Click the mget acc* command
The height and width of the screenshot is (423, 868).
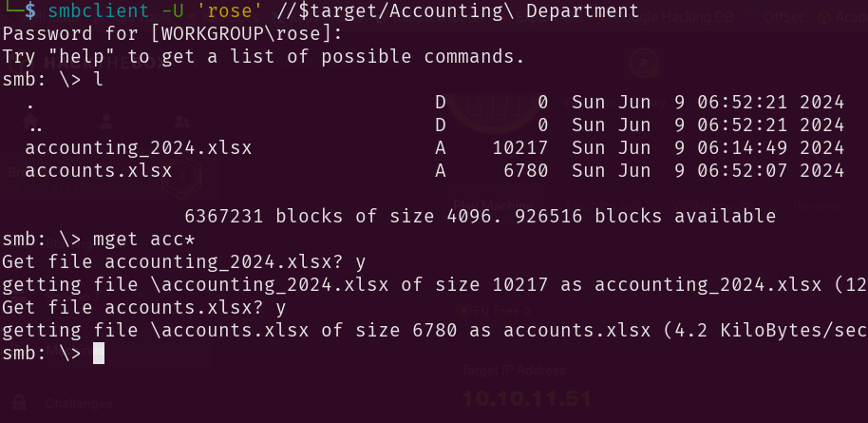[143, 240]
